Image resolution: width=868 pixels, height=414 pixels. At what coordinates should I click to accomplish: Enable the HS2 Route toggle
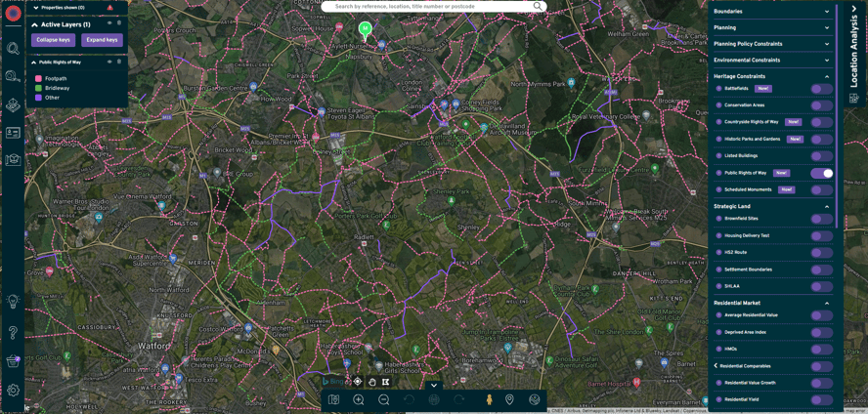pos(821,253)
